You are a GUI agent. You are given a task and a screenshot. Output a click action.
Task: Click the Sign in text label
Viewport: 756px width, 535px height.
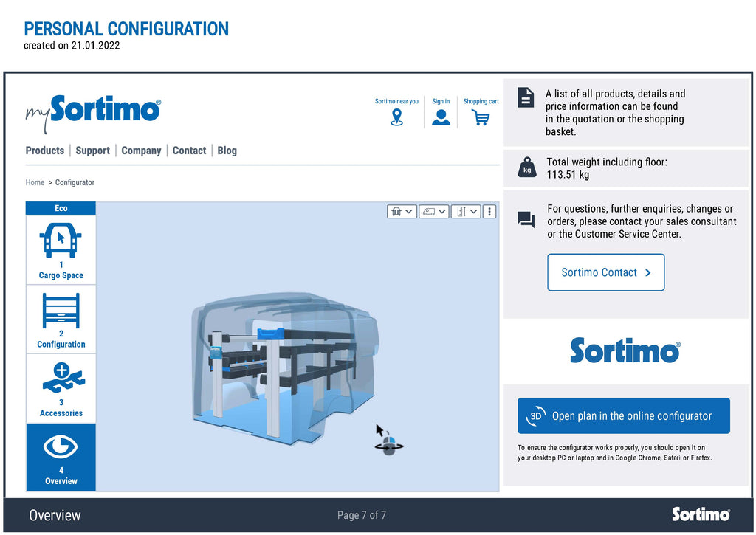[x=441, y=101]
